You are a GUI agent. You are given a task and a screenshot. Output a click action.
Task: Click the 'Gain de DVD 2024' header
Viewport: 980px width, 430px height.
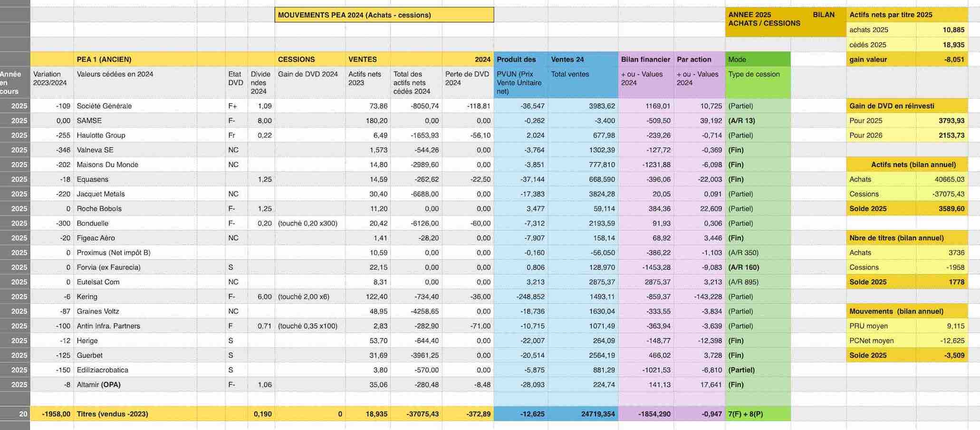coord(310,82)
